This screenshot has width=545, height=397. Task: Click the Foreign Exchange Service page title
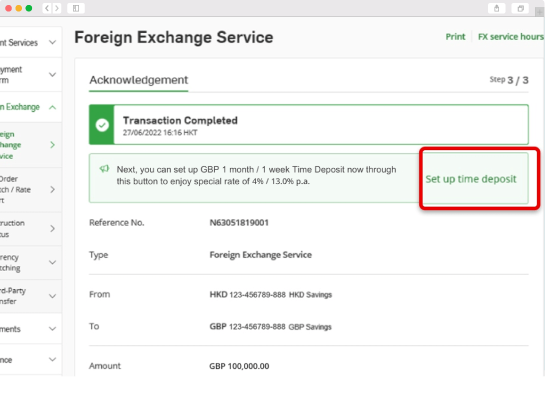point(174,37)
